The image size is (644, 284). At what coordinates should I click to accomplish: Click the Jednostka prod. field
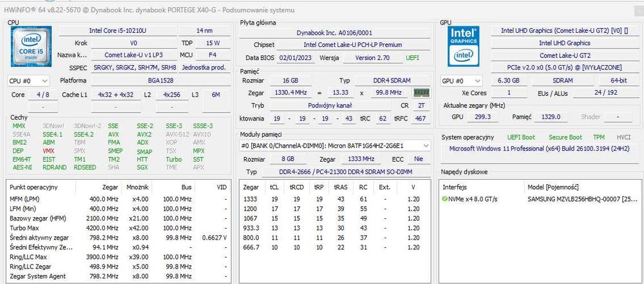coord(205,68)
